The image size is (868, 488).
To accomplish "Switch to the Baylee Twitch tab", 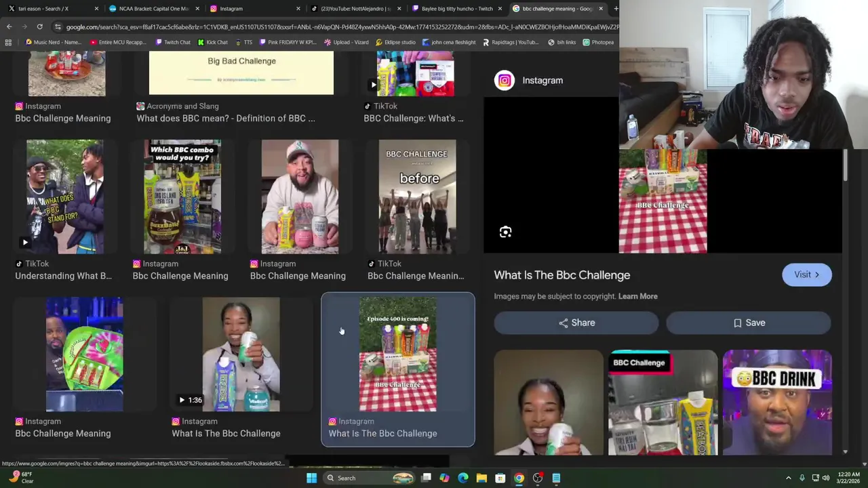I will tap(456, 9).
